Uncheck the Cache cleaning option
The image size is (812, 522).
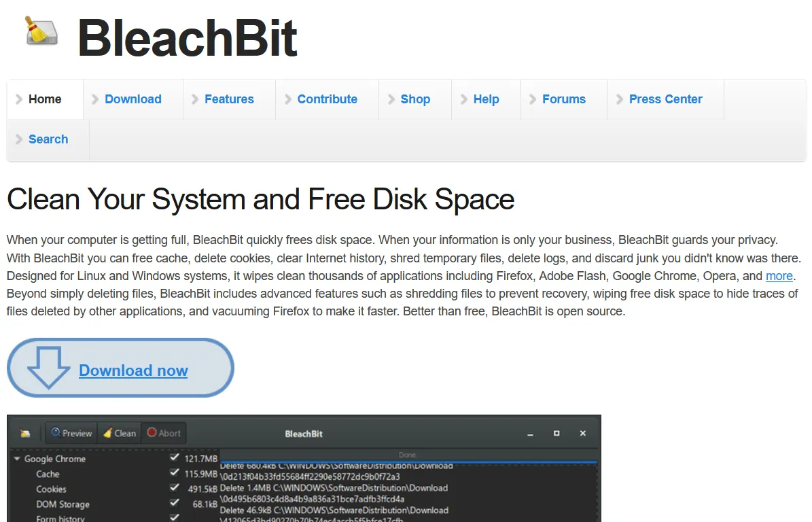click(x=175, y=473)
